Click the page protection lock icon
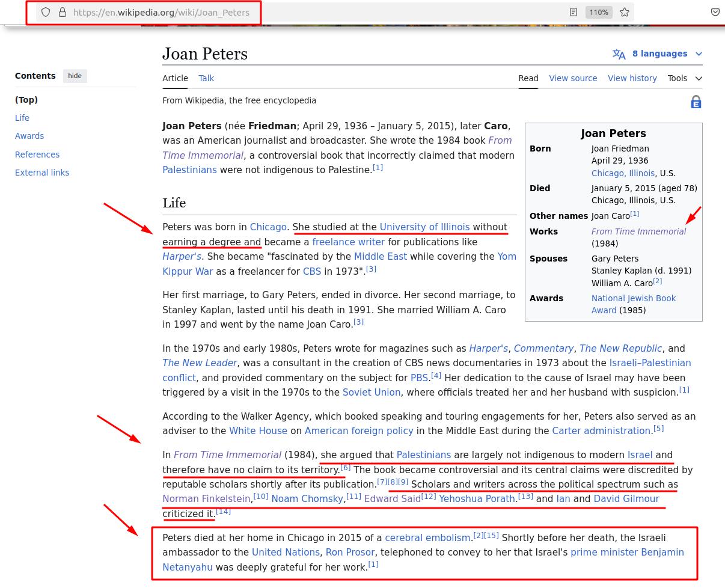This screenshot has height=588, width=725. (696, 102)
